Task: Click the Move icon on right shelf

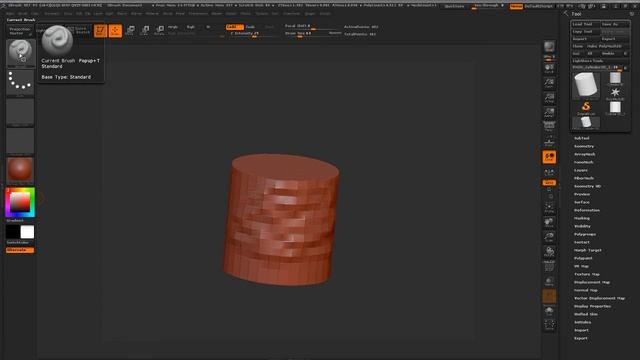Action: [549, 222]
